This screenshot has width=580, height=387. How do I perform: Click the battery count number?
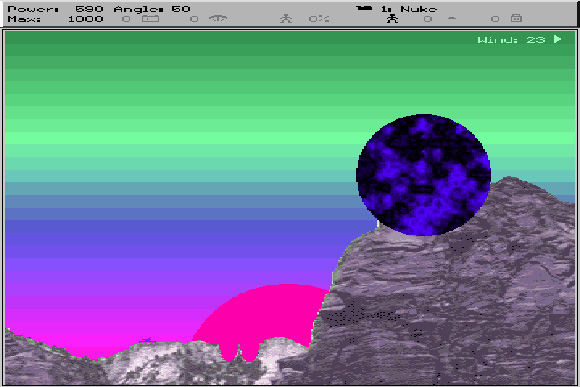[x=126, y=19]
